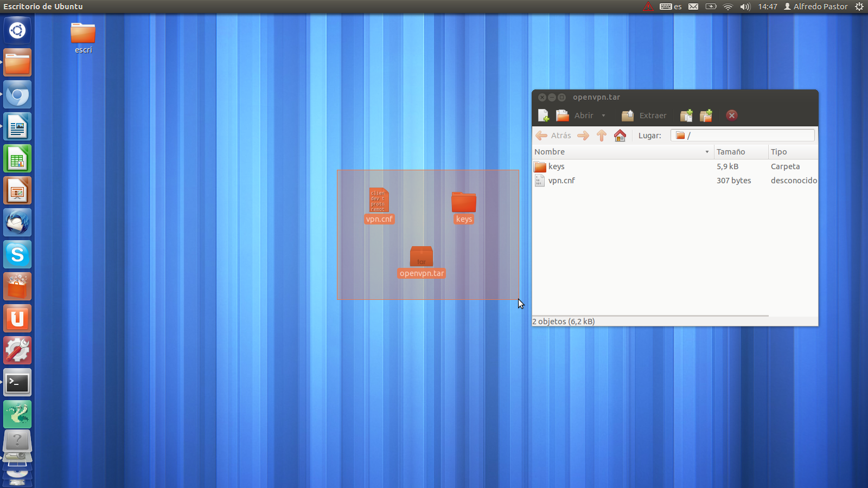The height and width of the screenshot is (488, 868).
Task: Click the add files to archive icon
Action: coord(686,115)
